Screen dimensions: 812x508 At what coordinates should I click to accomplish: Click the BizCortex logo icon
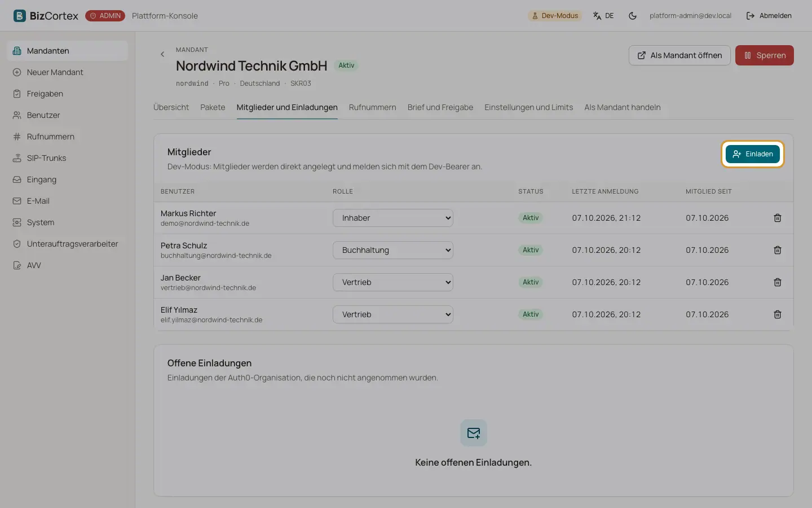20,16
